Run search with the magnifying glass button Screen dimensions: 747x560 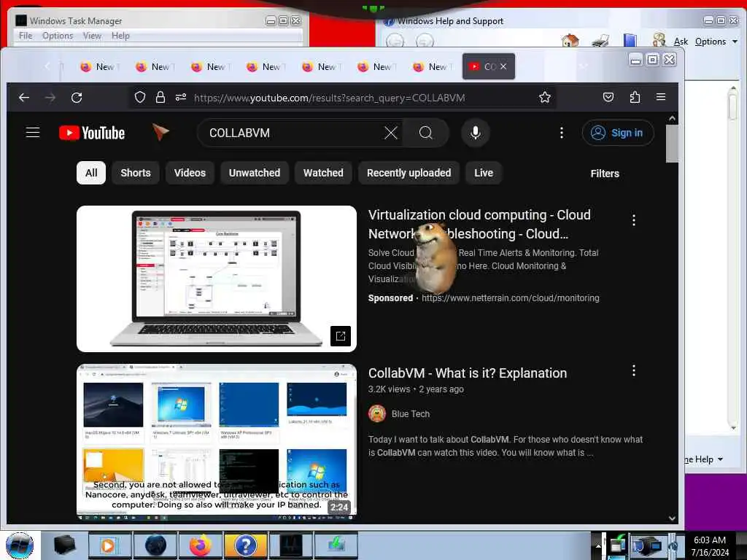click(425, 133)
